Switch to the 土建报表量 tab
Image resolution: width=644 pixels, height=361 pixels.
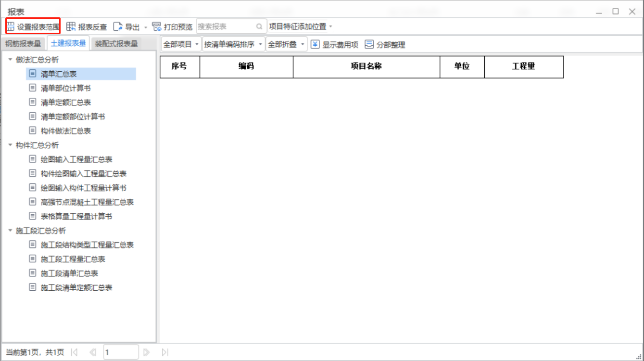pyautogui.click(x=68, y=43)
